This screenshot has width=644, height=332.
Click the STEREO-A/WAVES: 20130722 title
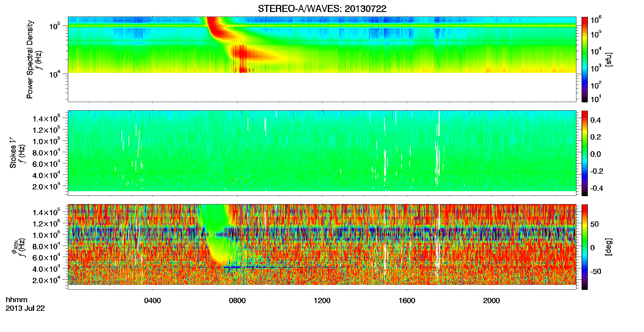tap(322, 9)
